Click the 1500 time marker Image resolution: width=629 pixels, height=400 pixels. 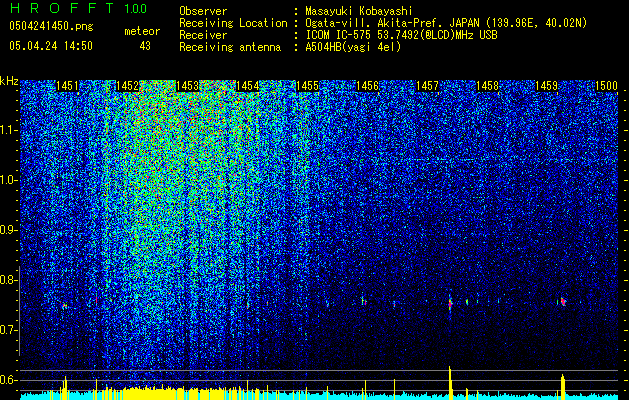(x=606, y=86)
